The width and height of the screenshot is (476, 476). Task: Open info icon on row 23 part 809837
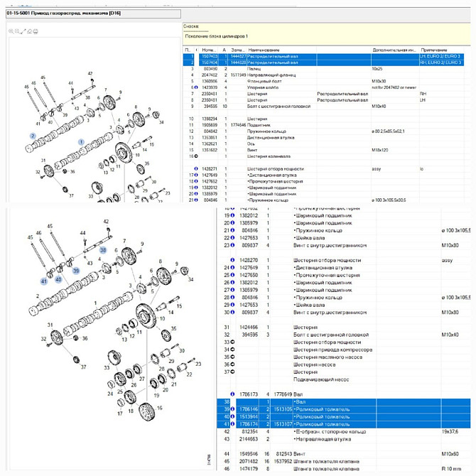(232, 245)
